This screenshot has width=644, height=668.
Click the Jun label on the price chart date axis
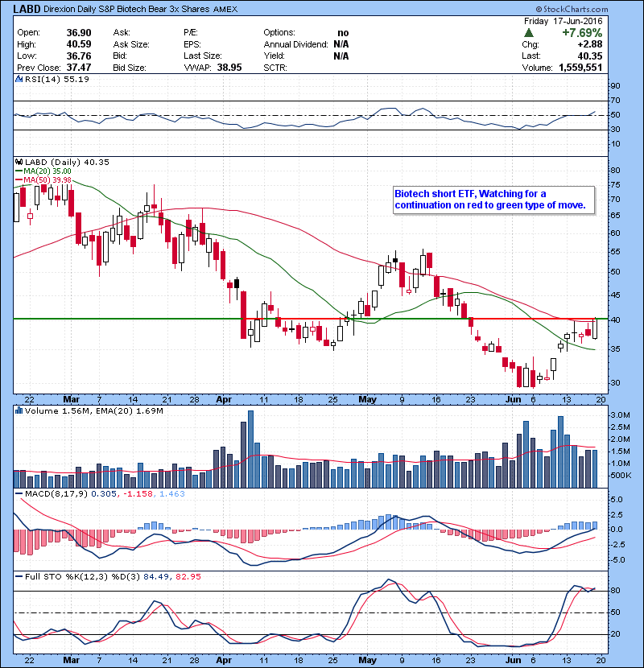[513, 400]
